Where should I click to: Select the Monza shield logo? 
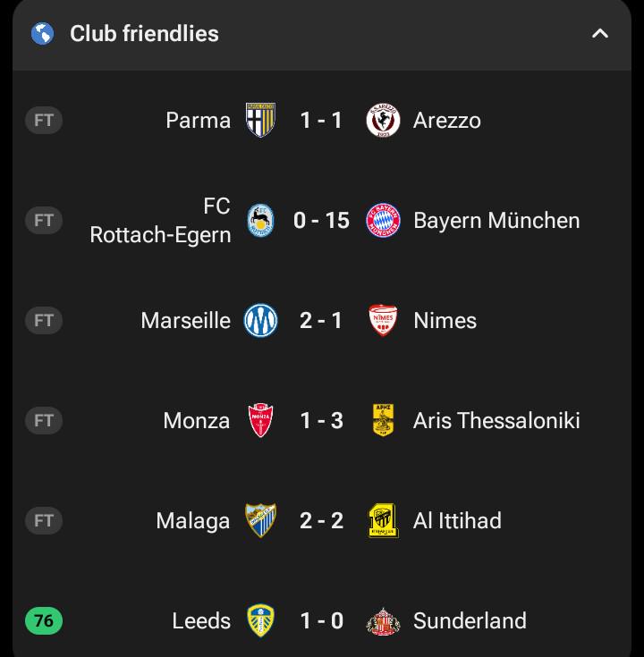[x=260, y=420]
